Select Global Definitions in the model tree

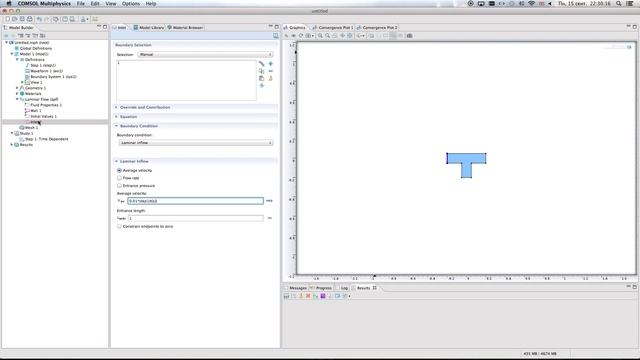click(36, 48)
